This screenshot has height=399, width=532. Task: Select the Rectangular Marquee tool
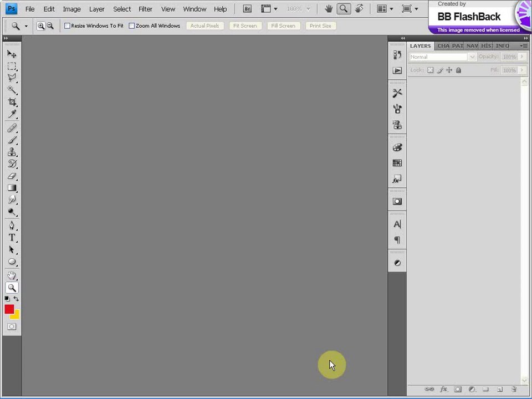[12, 66]
